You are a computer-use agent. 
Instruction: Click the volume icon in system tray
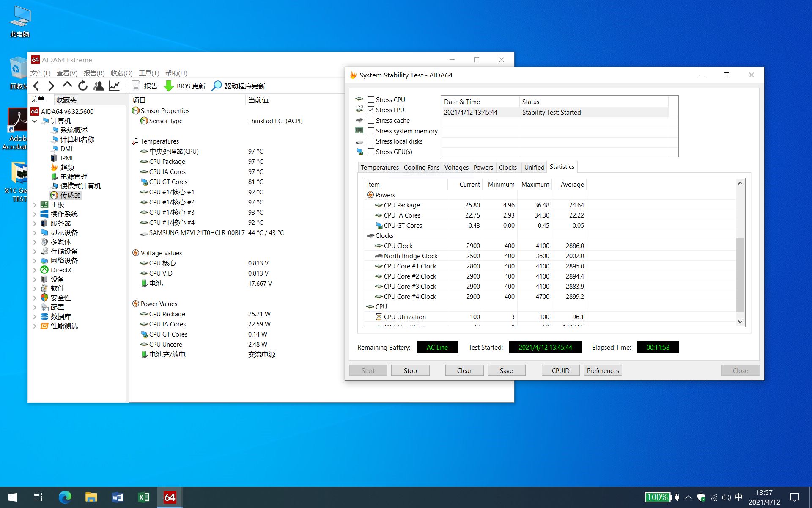point(727,497)
